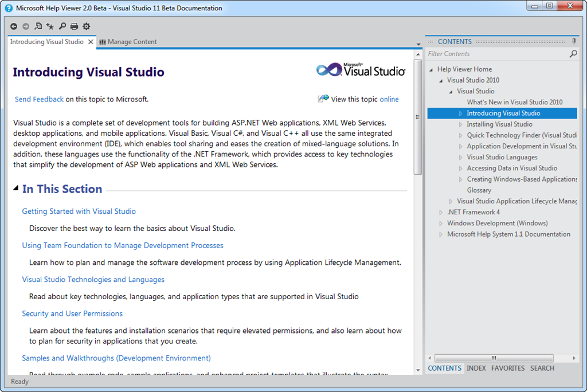The height and width of the screenshot is (392, 587).
Task: Close the Introducing Visual Studio tab
Action: (91, 42)
